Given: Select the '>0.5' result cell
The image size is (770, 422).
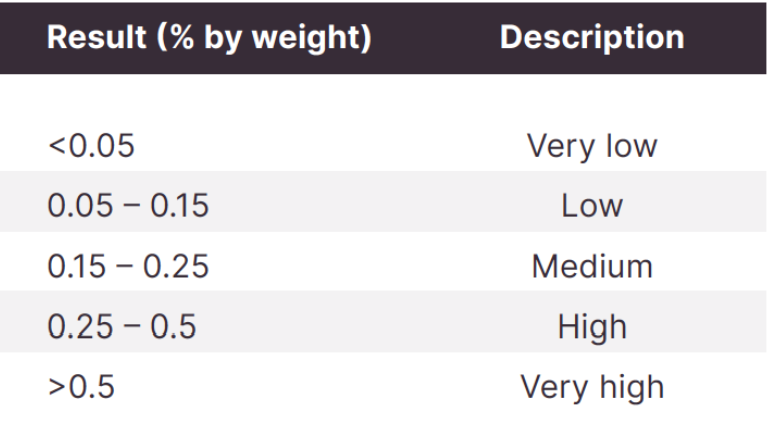Looking at the screenshot, I should (82, 387).
